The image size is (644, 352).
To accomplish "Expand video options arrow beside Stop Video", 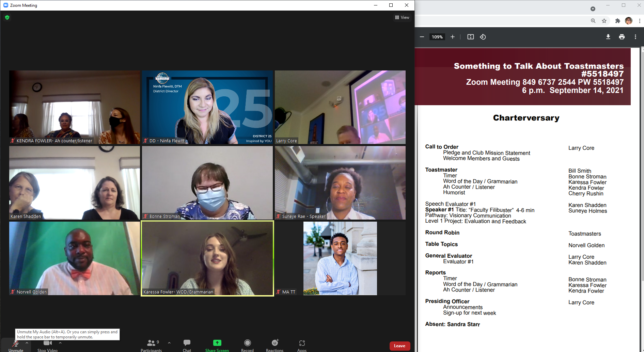I will [x=60, y=343].
